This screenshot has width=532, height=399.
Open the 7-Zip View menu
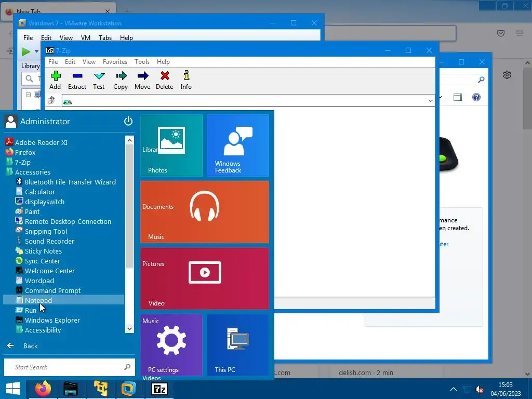(89, 62)
